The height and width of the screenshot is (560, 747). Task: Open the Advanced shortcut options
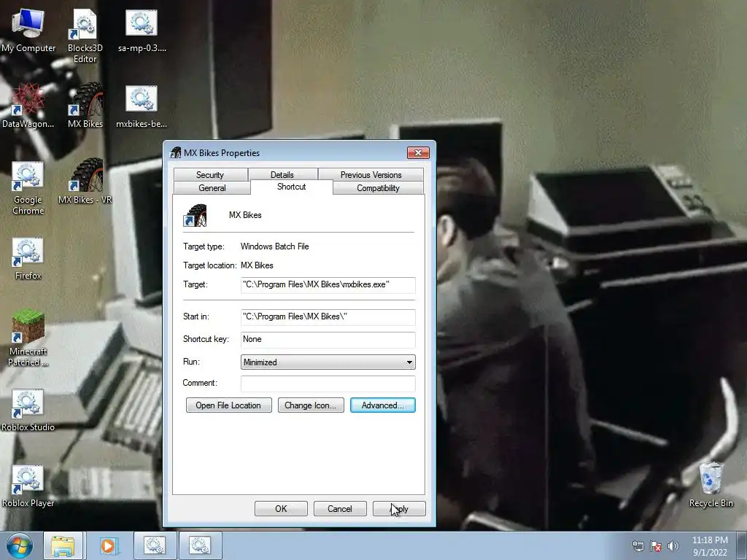[382, 405]
